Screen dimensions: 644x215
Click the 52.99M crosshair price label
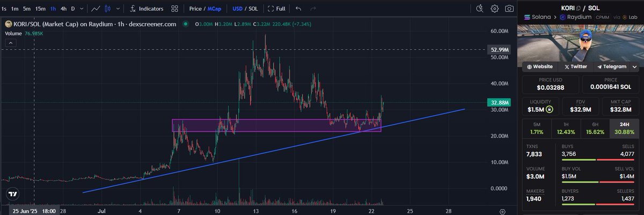[x=500, y=50]
